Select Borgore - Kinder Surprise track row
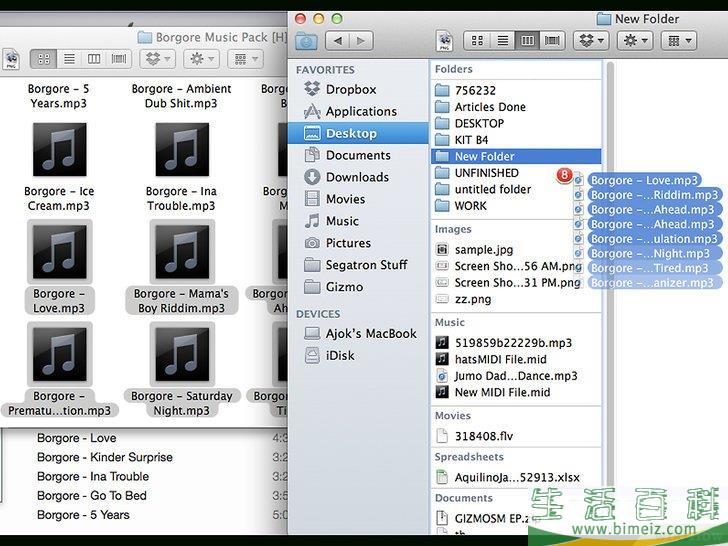The height and width of the screenshot is (546, 728). [x=145, y=457]
